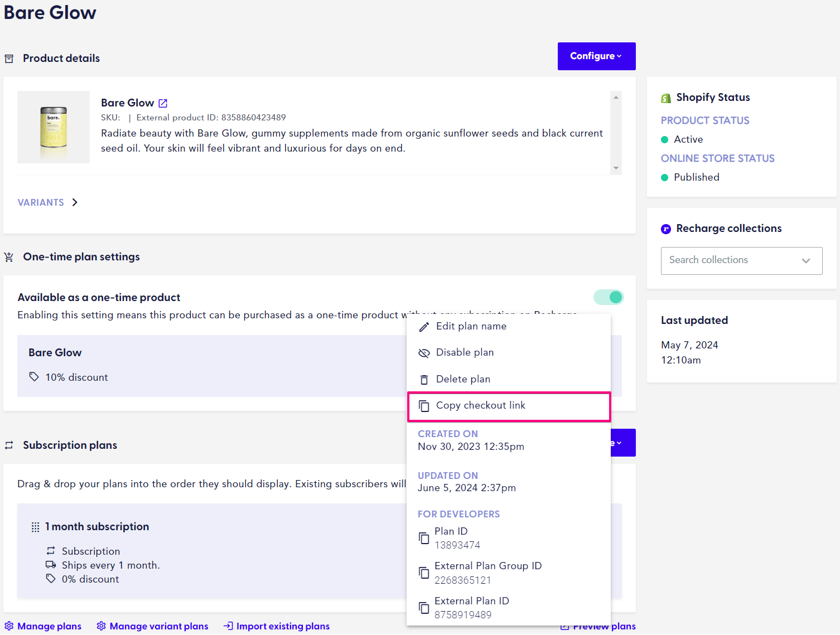Click Ships every 1 month text
Image resolution: width=840 pixels, height=635 pixels.
110,565
